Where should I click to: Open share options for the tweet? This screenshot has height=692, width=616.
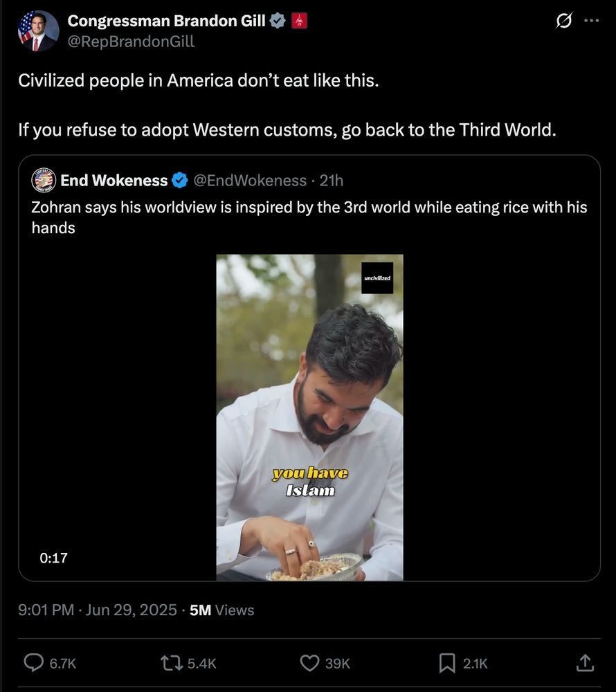(x=585, y=662)
